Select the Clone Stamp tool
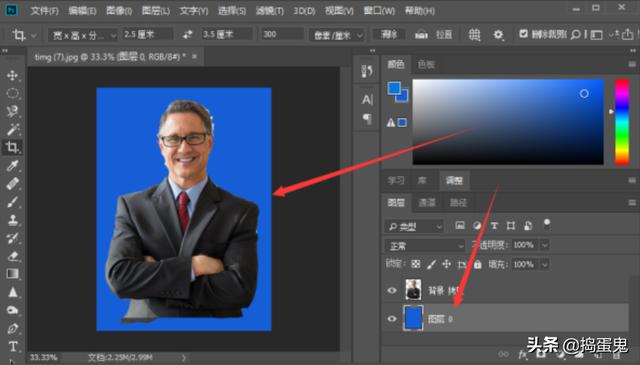The height and width of the screenshot is (365, 640). click(12, 220)
